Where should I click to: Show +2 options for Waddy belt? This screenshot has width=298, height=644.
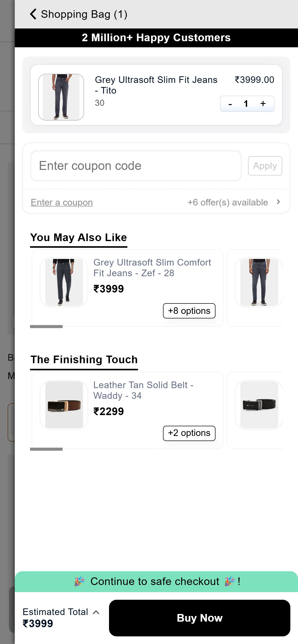189,433
